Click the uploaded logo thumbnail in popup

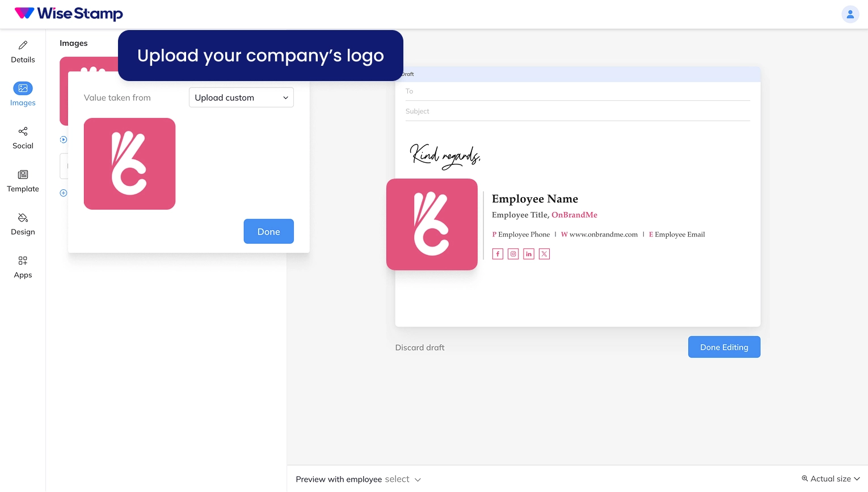point(129,164)
